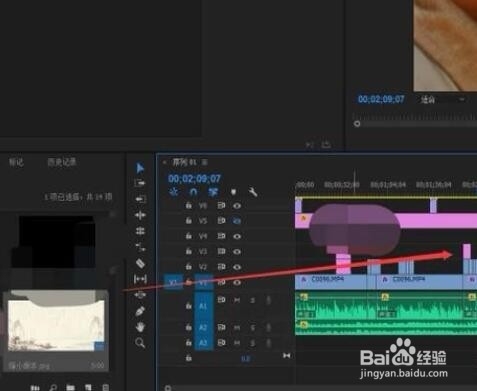
Task: Click timeline ruler at 00;01;04;04
Action: coord(388,184)
